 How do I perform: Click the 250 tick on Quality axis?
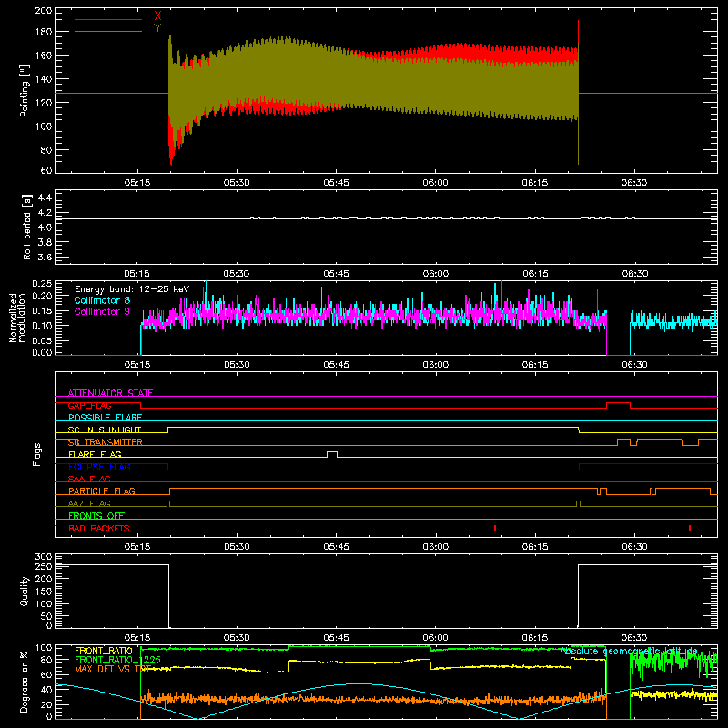[43, 567]
